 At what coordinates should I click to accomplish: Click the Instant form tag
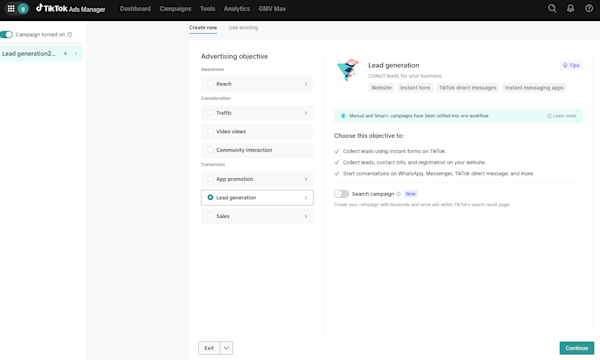pos(415,88)
